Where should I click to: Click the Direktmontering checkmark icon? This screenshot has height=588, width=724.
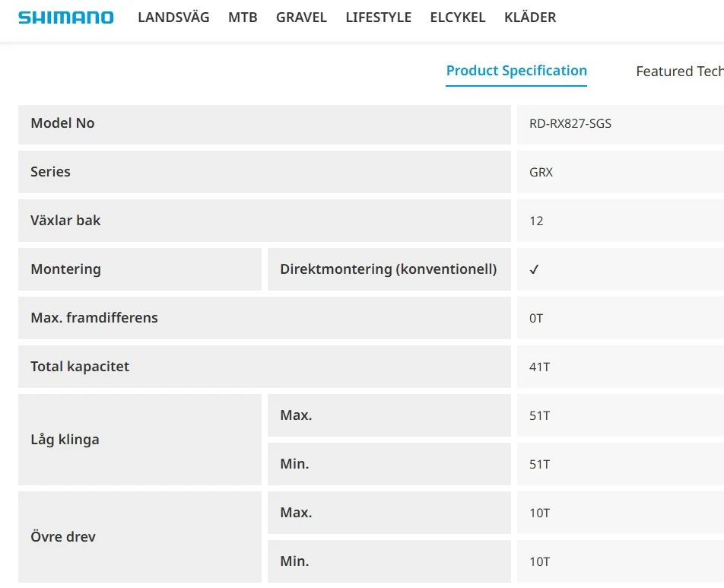point(534,269)
